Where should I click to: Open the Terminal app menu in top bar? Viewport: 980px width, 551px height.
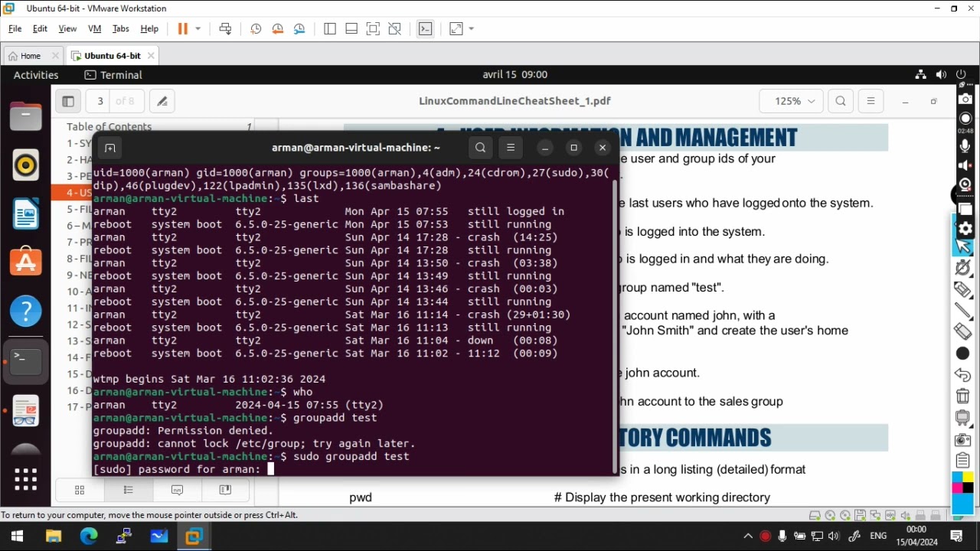[113, 75]
